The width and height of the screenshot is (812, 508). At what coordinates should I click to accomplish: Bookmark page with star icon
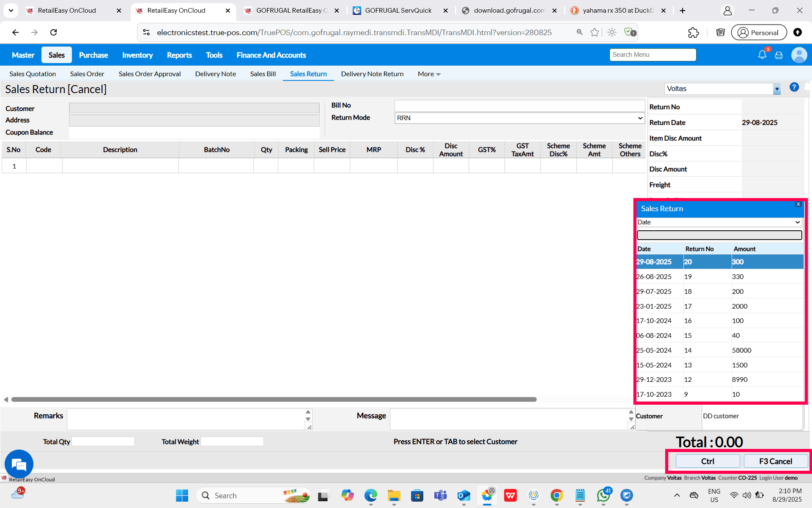[595, 33]
